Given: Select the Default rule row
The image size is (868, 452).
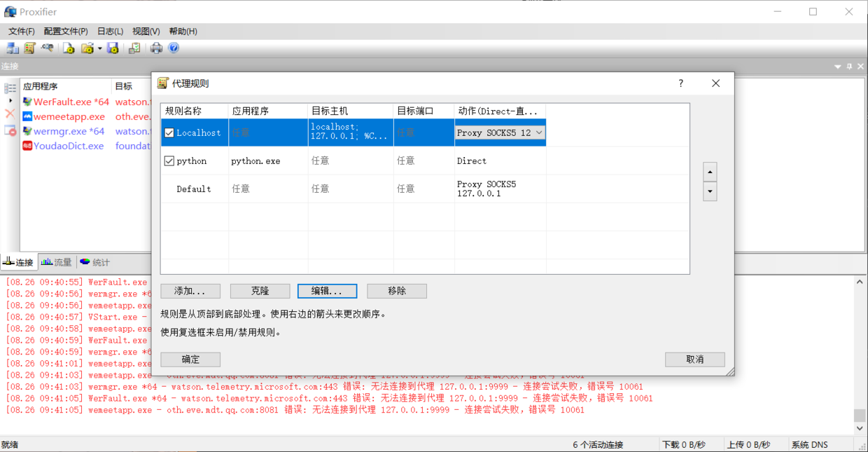Looking at the screenshot, I should coord(425,189).
